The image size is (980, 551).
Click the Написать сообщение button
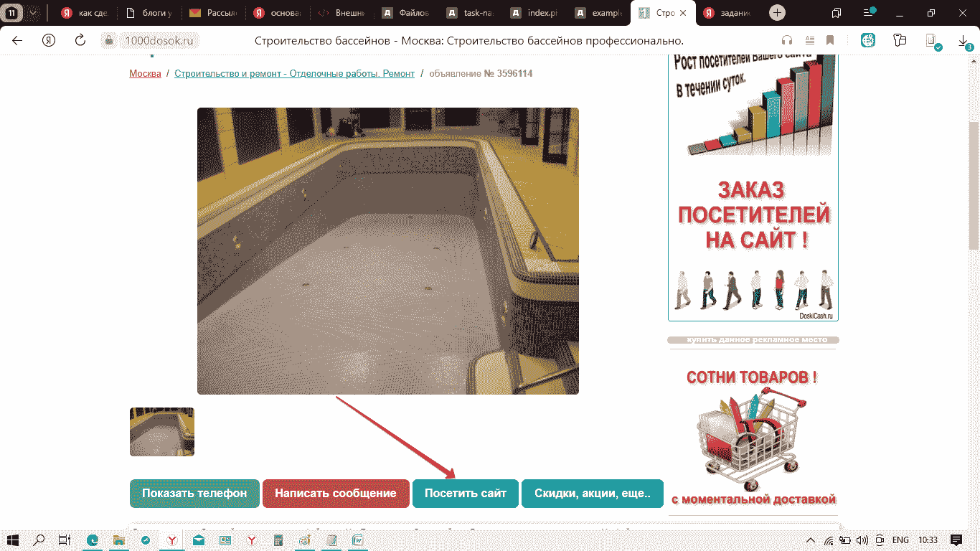(x=335, y=494)
